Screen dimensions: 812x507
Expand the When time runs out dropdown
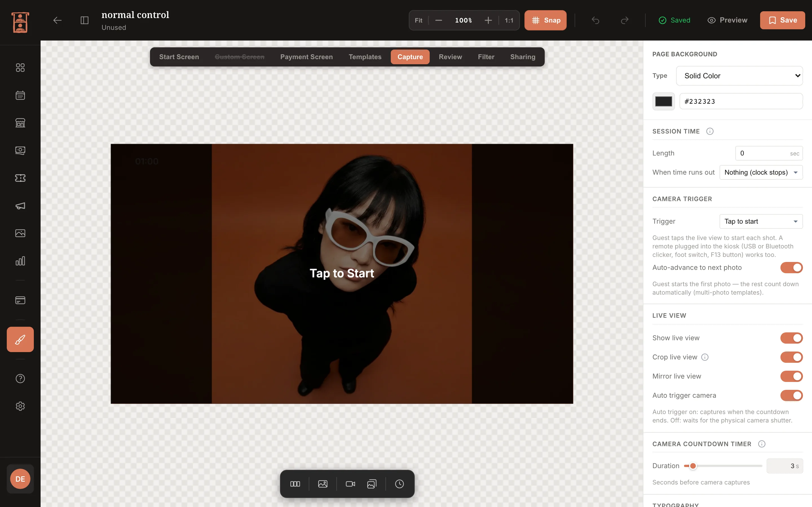point(761,172)
